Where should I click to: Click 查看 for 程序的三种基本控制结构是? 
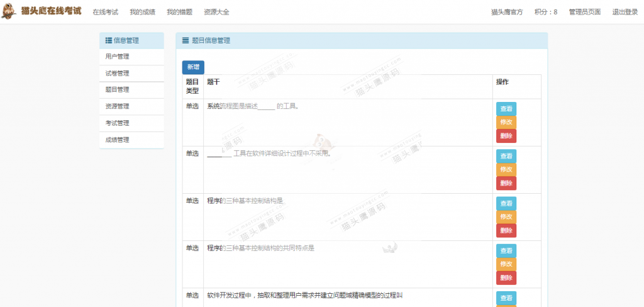[x=506, y=203]
